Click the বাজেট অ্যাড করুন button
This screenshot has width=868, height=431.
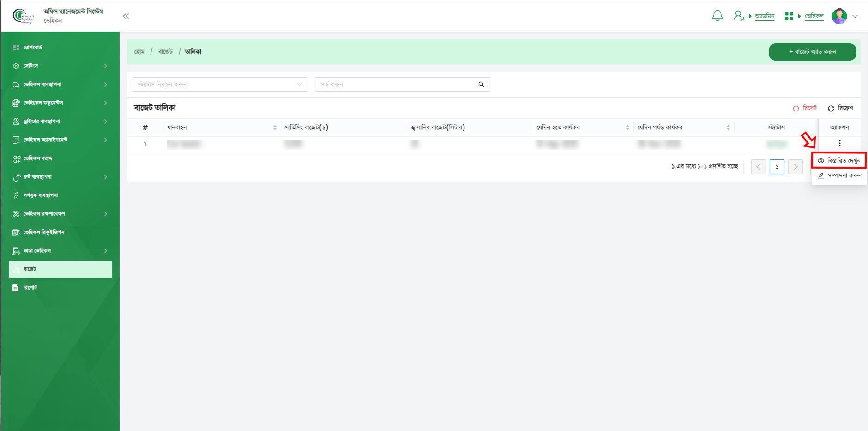812,52
